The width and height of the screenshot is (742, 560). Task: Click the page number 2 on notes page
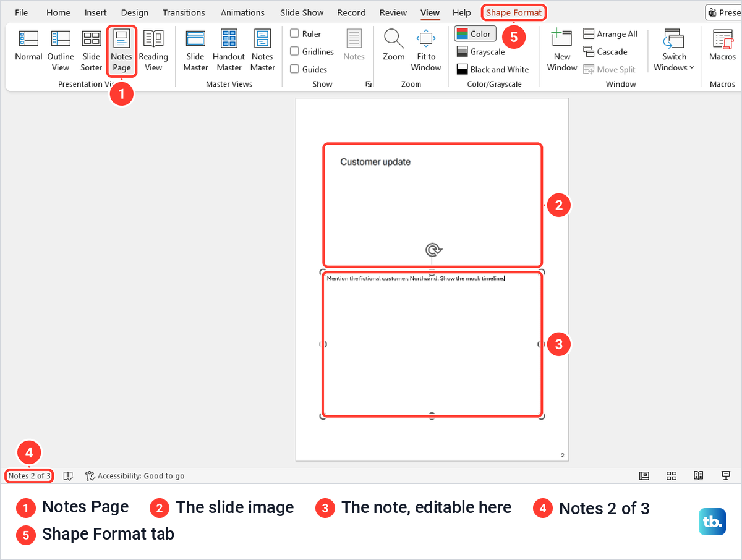[x=563, y=456]
